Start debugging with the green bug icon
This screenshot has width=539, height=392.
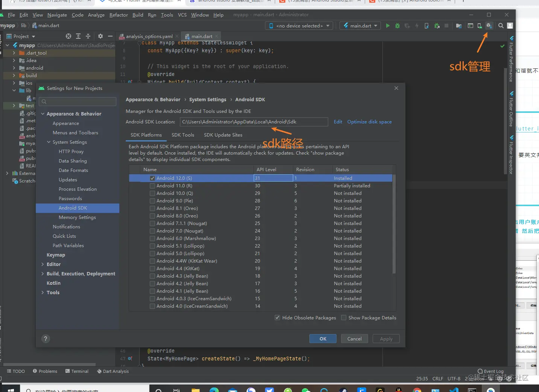pyautogui.click(x=397, y=26)
